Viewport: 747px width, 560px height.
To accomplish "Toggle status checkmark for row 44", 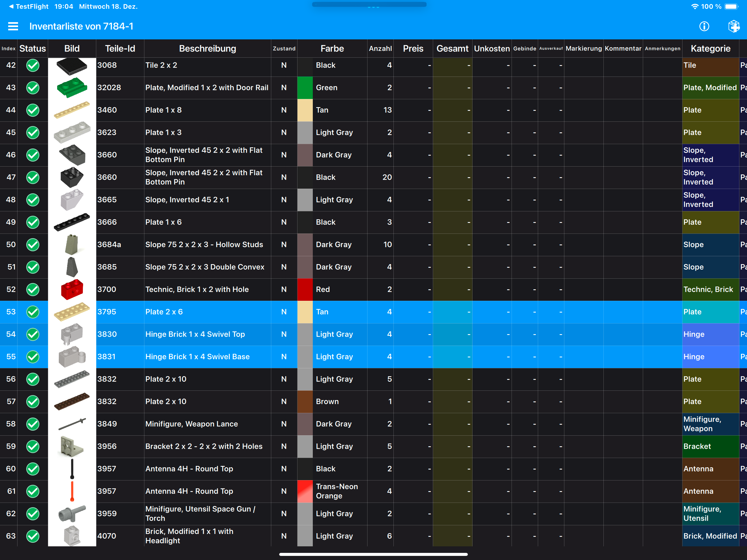I will click(x=33, y=110).
